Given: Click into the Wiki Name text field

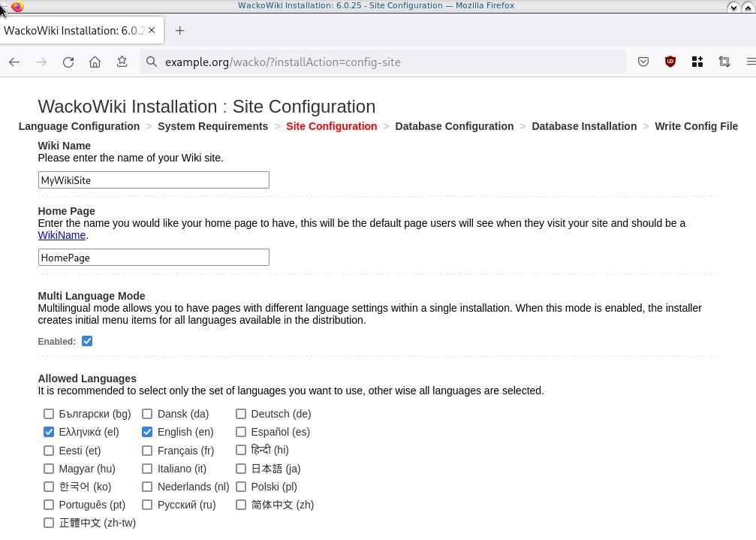Looking at the screenshot, I should pos(153,180).
